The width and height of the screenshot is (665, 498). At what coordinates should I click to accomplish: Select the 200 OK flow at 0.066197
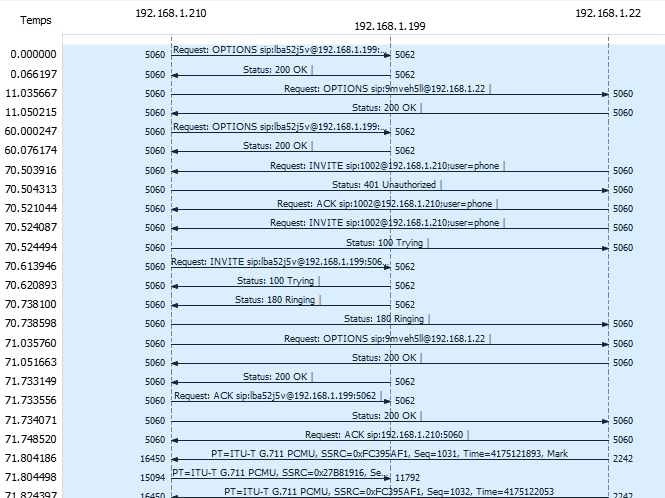[x=277, y=70]
